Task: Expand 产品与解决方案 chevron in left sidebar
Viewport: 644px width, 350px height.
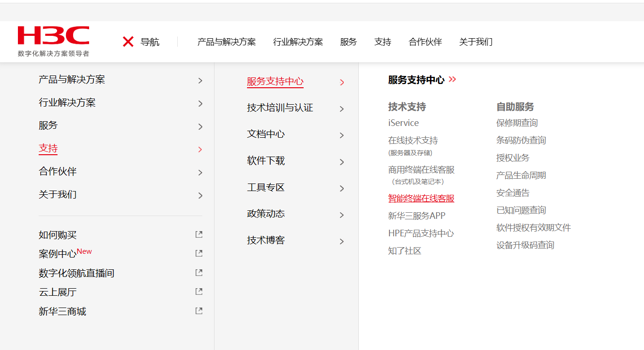Action: 200,81
